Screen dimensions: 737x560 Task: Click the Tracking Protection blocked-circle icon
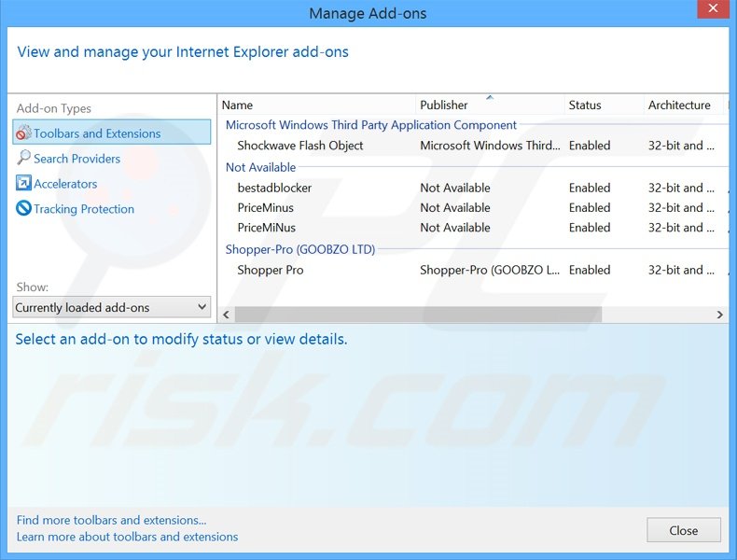coord(23,208)
